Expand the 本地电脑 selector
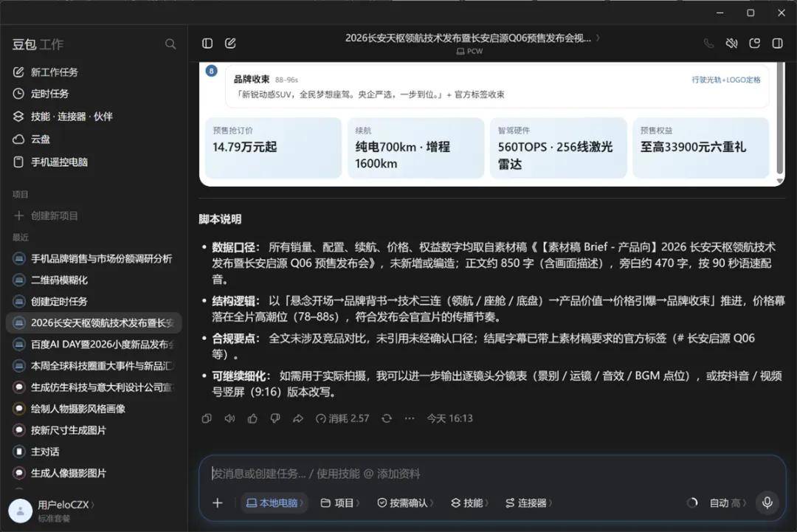Screen dimensions: 797x532 pyautogui.click(x=275, y=502)
